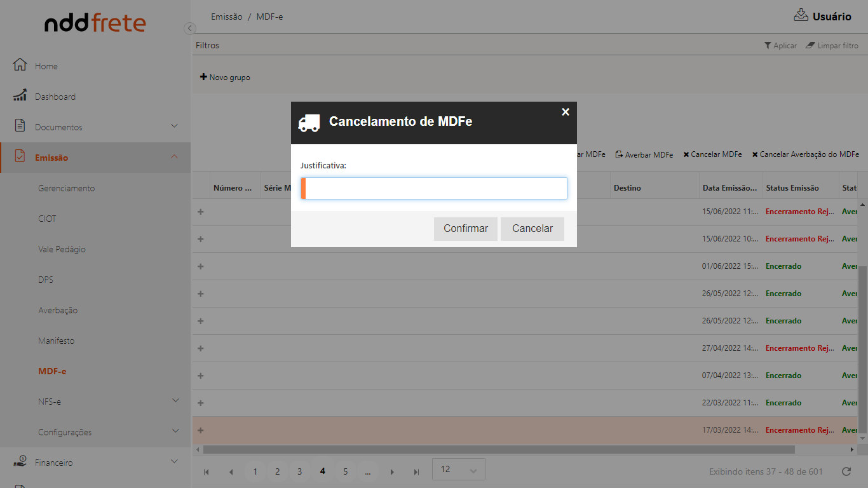Click the download icon beside Usuário
This screenshot has height=488, width=868.
click(801, 15)
